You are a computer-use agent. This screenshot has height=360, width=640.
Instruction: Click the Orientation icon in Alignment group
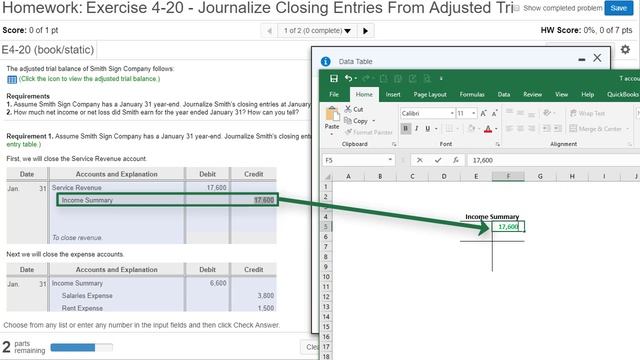(x=547, y=113)
